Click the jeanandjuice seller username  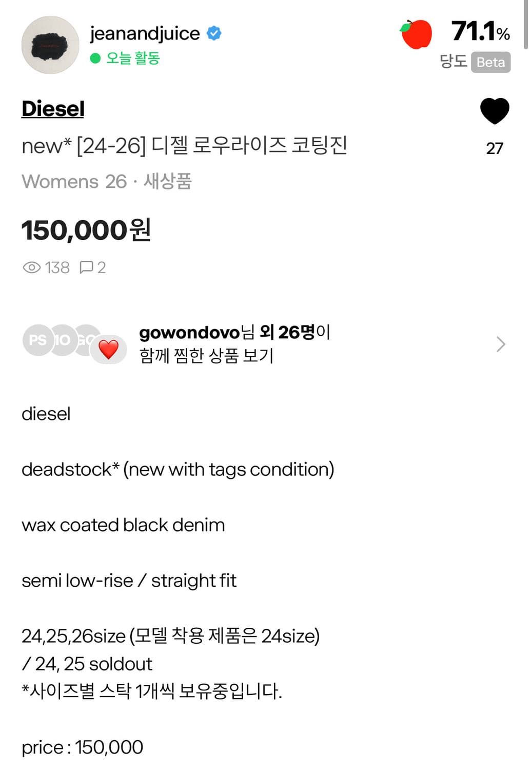point(145,34)
